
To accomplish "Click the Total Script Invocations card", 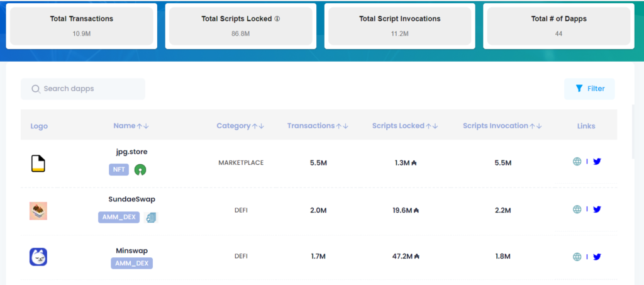I will (399, 26).
